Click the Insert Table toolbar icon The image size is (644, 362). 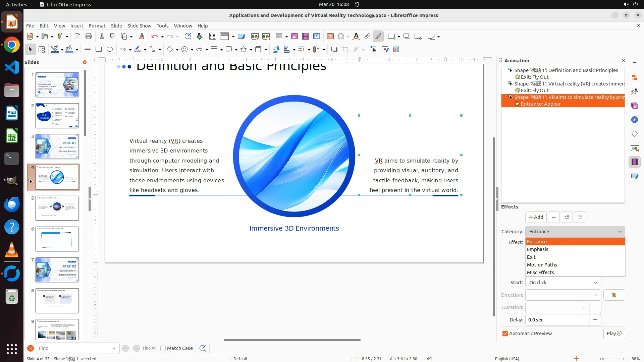[x=279, y=37]
